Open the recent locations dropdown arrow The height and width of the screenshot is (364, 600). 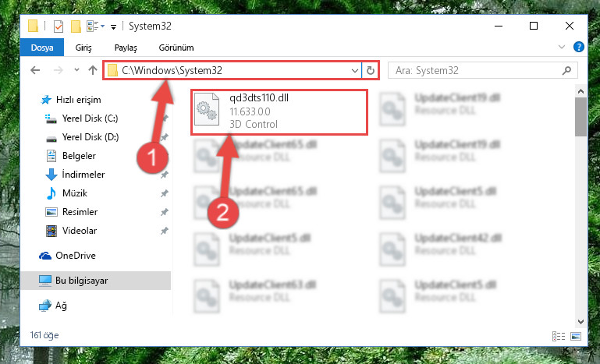[x=77, y=70]
